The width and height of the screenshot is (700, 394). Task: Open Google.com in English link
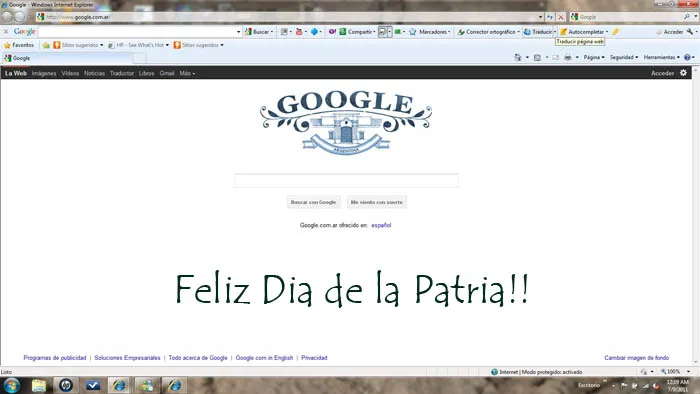264,358
